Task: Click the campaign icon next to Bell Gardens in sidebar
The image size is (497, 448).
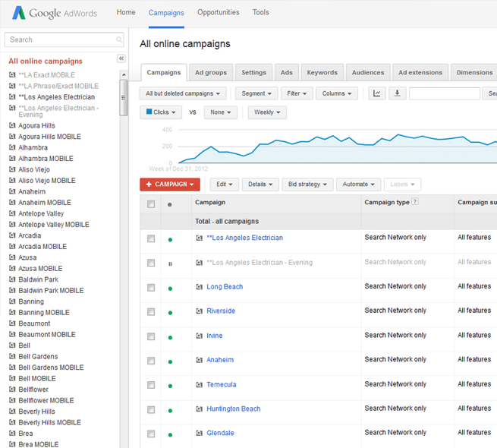Action: (12, 356)
